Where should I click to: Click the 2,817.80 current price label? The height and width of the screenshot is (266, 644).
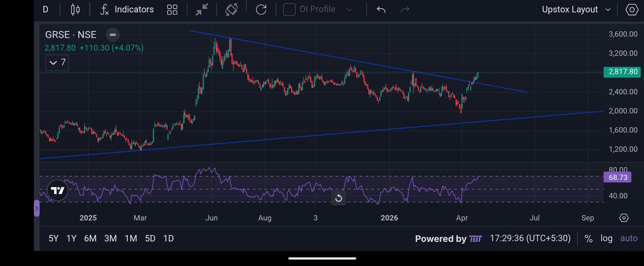tap(623, 71)
